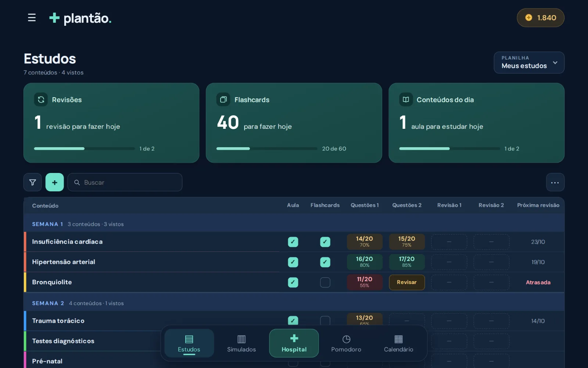Viewport: 588px width, 368px height.
Task: Click the Conteúdos do dia book icon
Action: (x=406, y=99)
